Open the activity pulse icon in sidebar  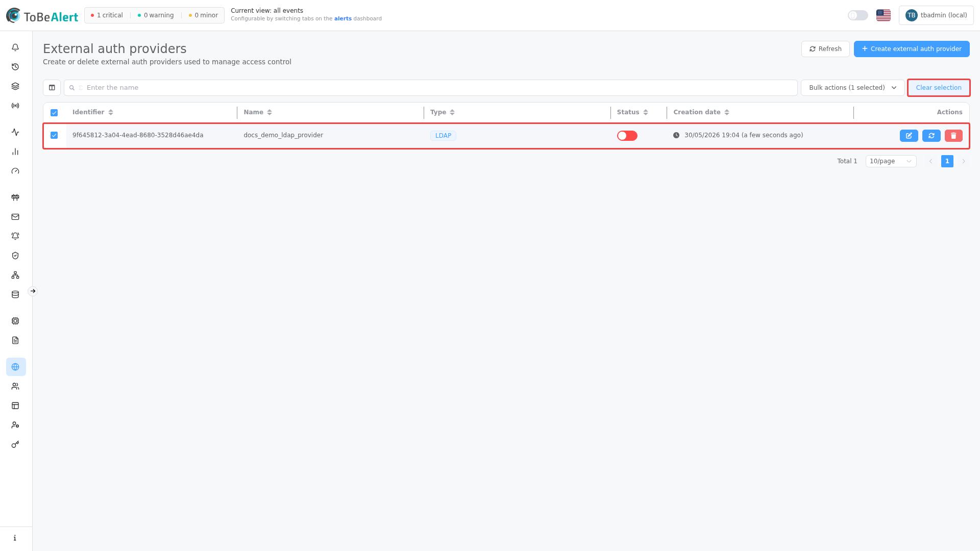[x=15, y=132]
